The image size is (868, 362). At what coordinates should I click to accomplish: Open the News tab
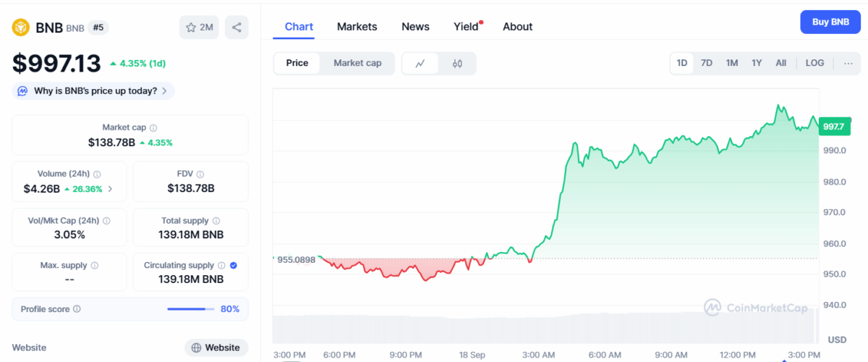click(x=415, y=27)
